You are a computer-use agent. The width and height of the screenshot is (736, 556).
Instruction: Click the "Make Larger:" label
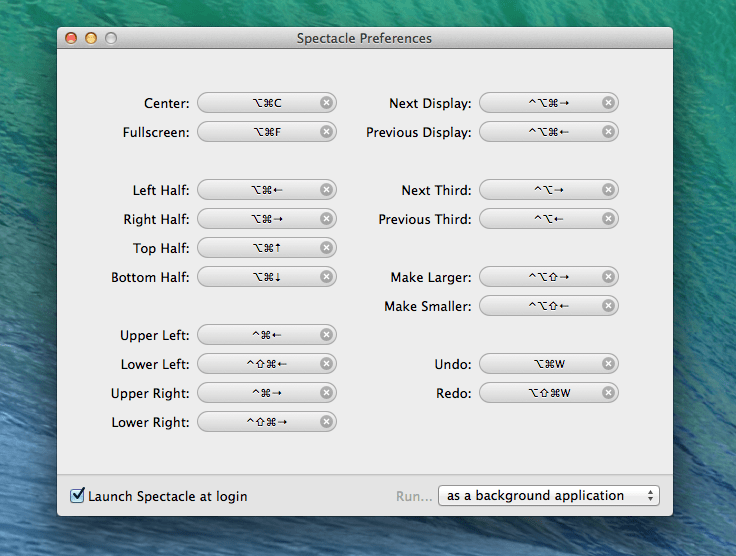pyautogui.click(x=431, y=277)
